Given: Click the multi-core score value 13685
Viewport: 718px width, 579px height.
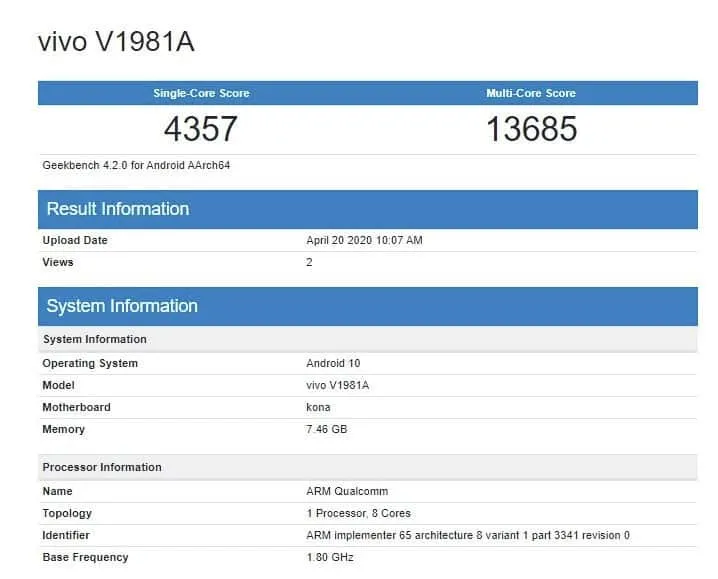Looking at the screenshot, I should tap(531, 129).
